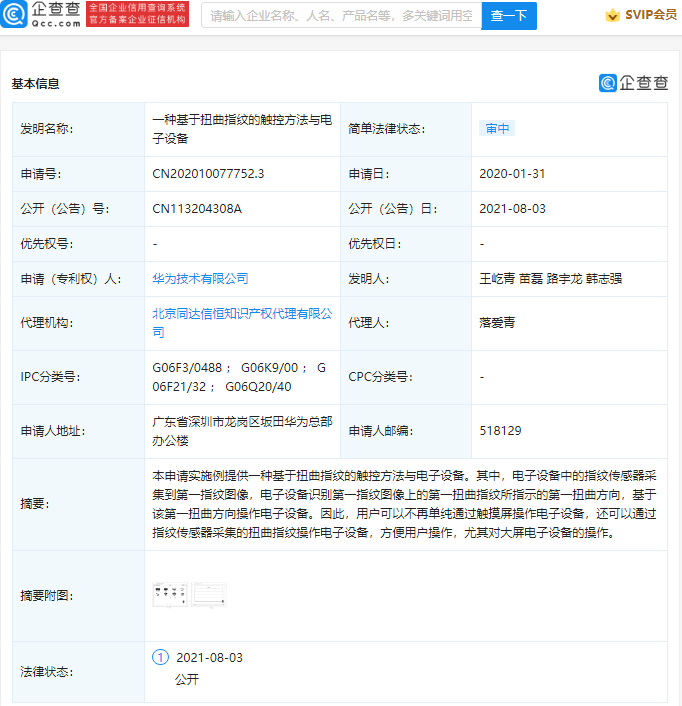The image size is (682, 706).
Task: Click the Qcc.com logo icon
Action: (14, 14)
